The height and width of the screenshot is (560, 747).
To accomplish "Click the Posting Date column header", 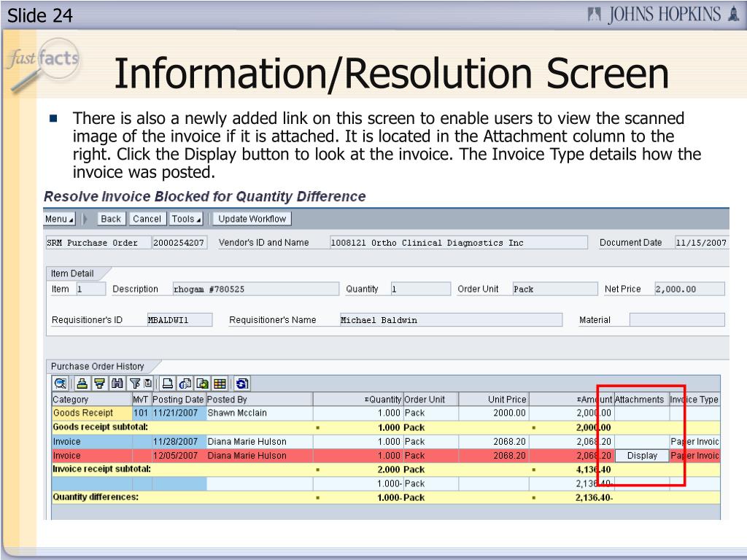I will click(178, 400).
